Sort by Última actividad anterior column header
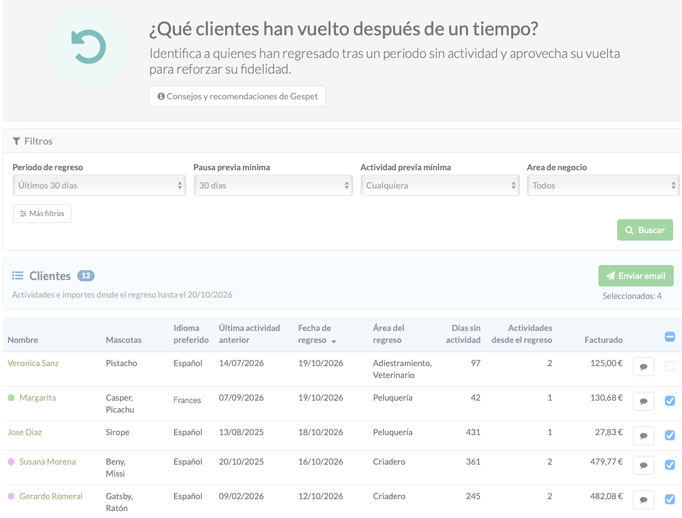 click(x=249, y=334)
